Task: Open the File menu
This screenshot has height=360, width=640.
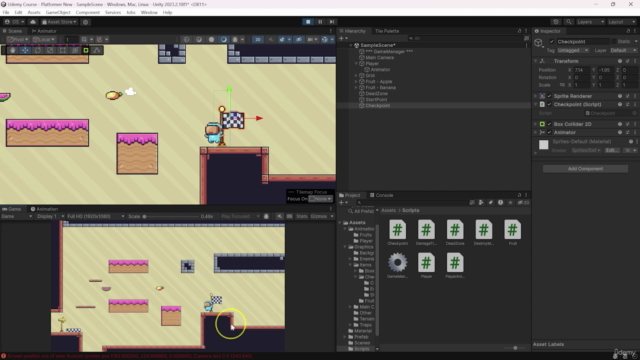Action: (x=6, y=13)
